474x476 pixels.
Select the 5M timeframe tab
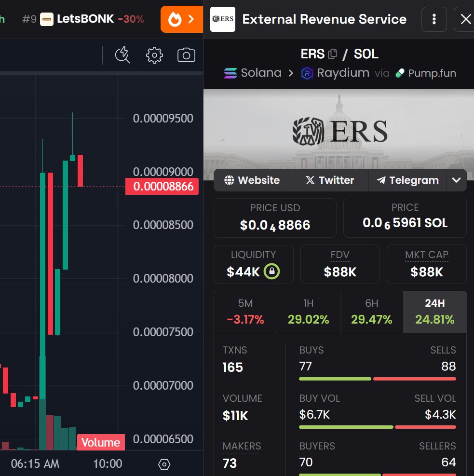245,312
